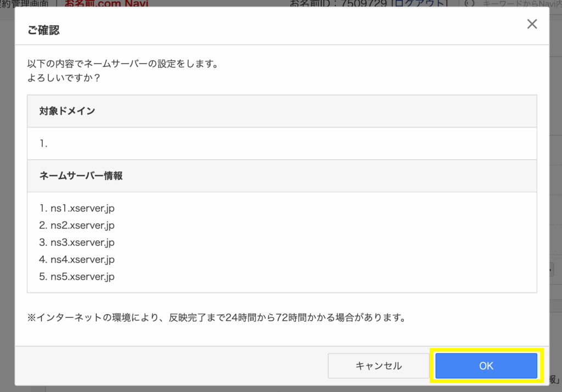Image resolution: width=562 pixels, height=392 pixels.
Task: Click the search magnifier icon in header
Action: click(x=469, y=3)
